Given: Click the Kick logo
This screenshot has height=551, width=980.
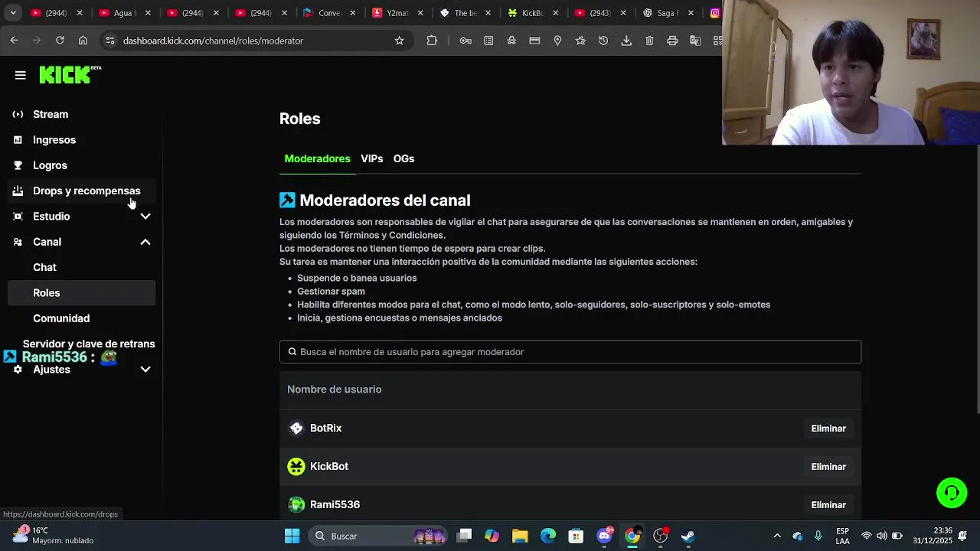Looking at the screenshot, I should tap(70, 74).
